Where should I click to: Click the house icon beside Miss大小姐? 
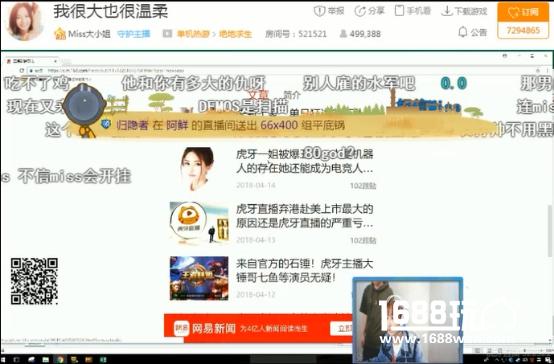[60, 34]
